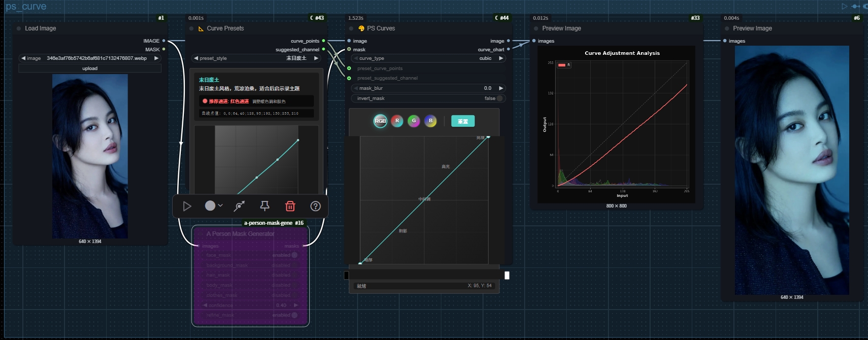
Task: Select next image with right arrow in Load Image
Action: pos(156,58)
